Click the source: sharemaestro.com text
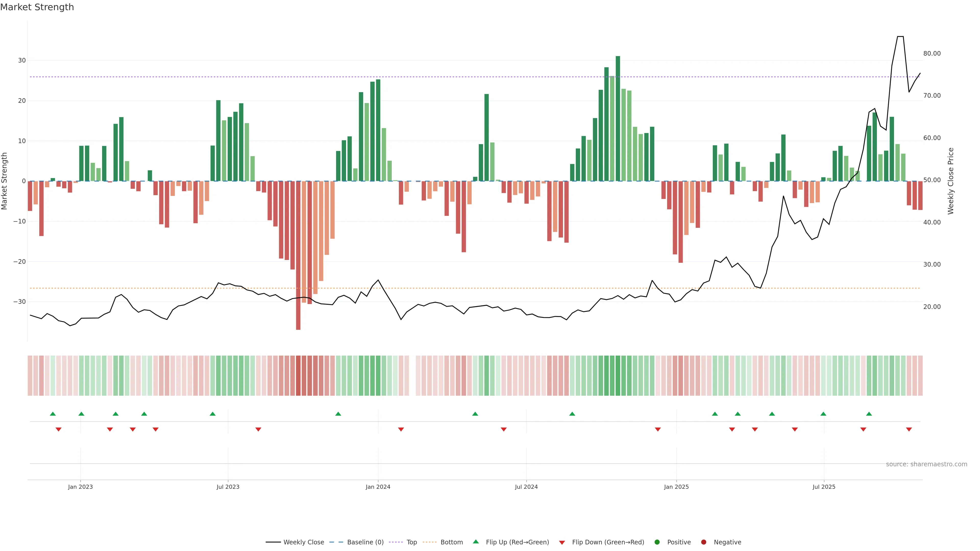980x551 pixels. click(926, 464)
